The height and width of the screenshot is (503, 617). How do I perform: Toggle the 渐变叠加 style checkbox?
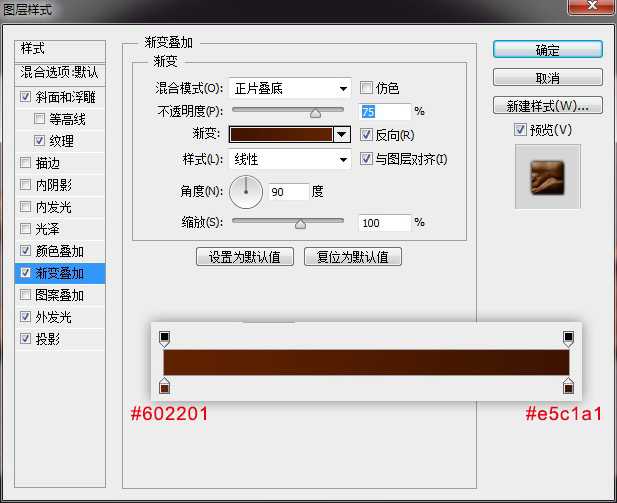click(x=26, y=272)
